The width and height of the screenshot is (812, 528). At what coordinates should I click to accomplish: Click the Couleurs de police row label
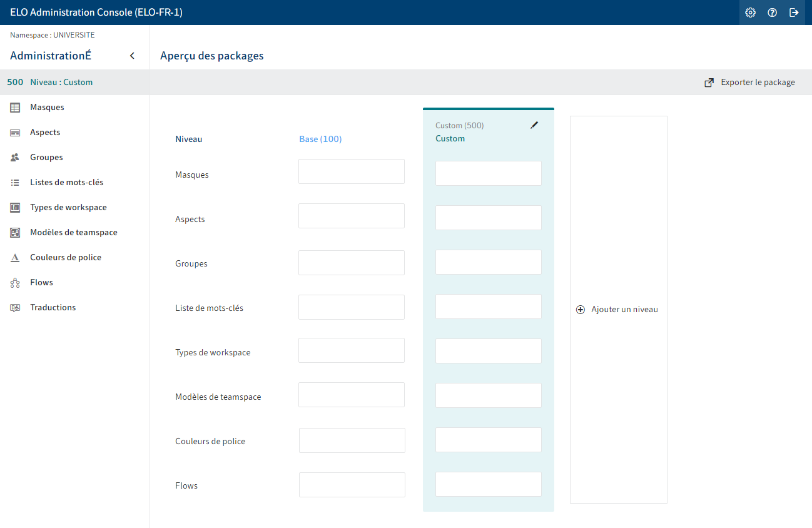[210, 441]
